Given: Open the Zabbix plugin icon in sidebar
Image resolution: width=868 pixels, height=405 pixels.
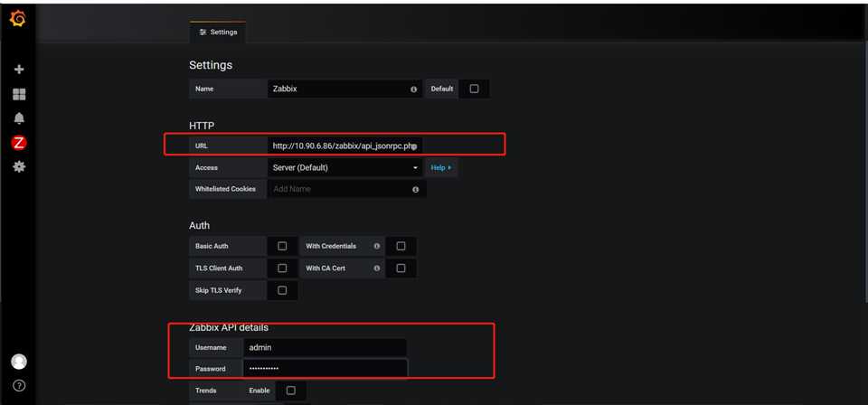Looking at the screenshot, I should tap(19, 143).
